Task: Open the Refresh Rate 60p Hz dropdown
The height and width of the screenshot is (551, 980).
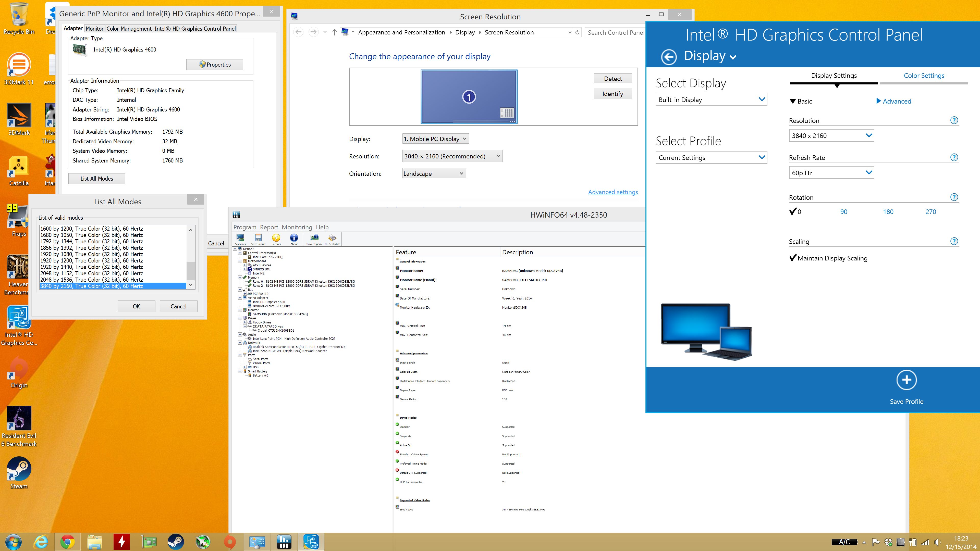Action: [x=831, y=173]
